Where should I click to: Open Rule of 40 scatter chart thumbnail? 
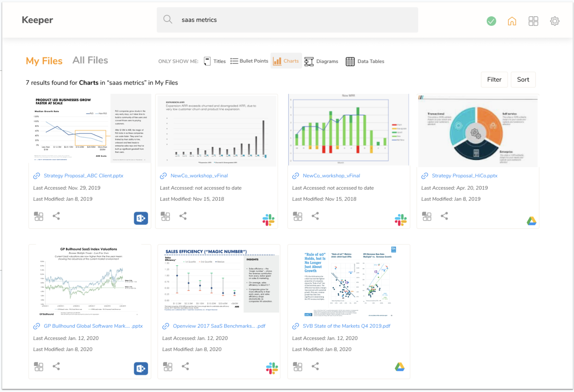coord(348,281)
